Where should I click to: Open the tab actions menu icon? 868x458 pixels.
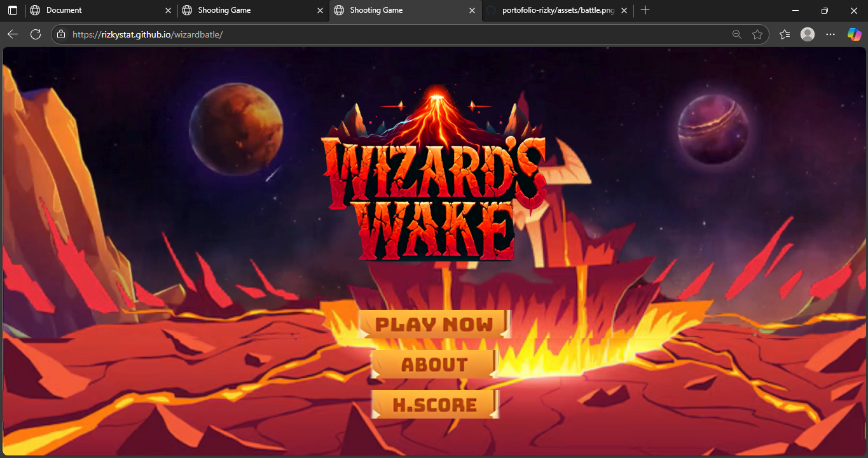click(x=12, y=10)
